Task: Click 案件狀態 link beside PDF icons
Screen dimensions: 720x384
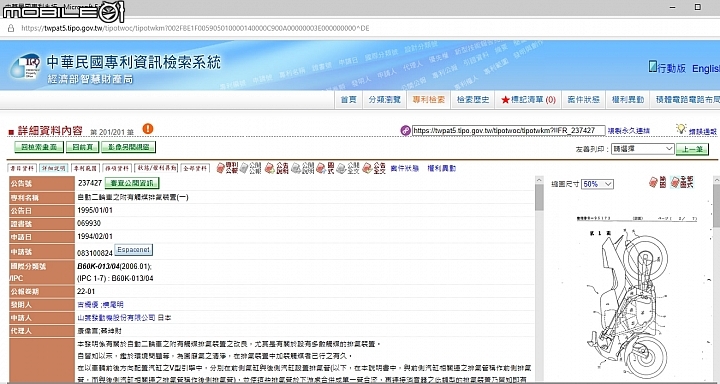Action: click(x=405, y=168)
